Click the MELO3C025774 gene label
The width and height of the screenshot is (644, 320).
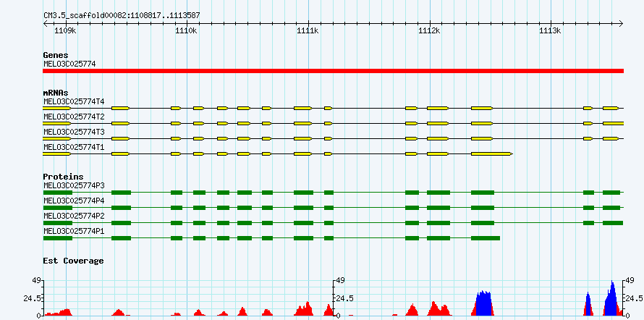pos(69,64)
